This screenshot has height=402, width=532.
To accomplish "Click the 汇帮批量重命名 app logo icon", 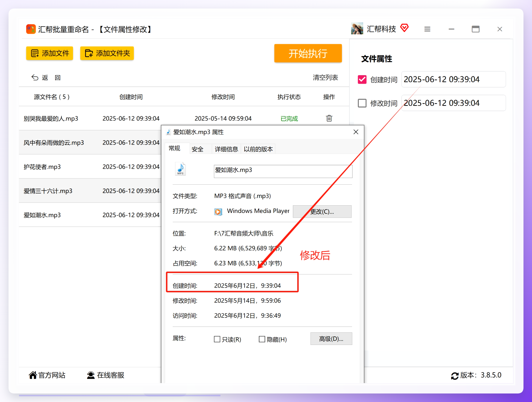I will point(31,29).
